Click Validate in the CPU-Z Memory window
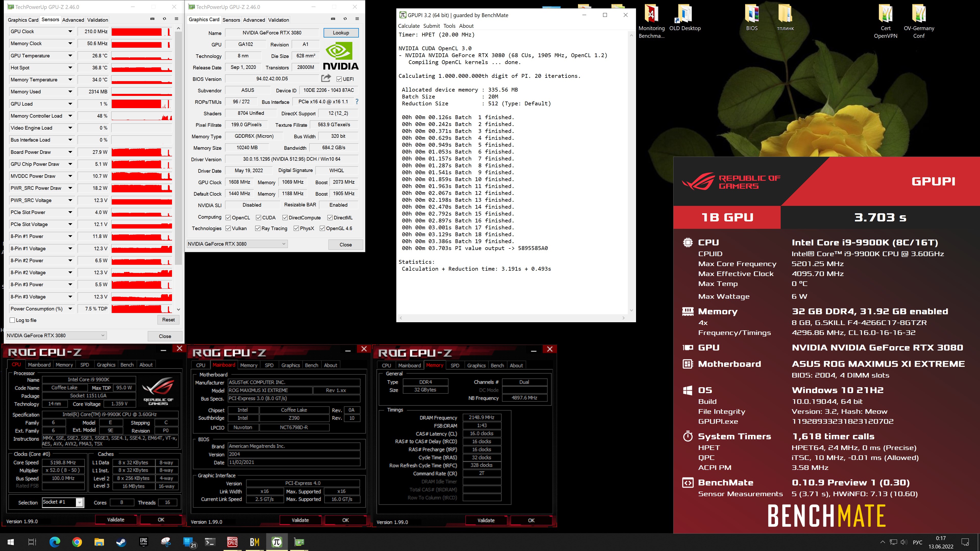 point(486,520)
